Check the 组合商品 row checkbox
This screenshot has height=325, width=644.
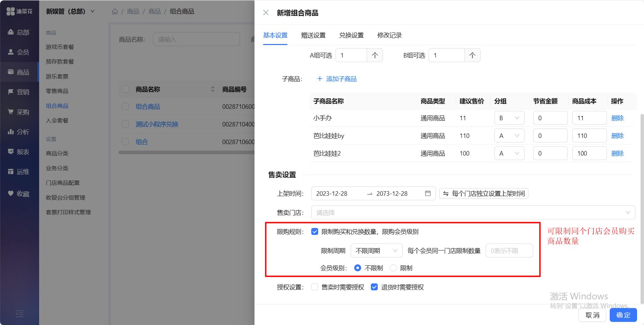pos(125,106)
